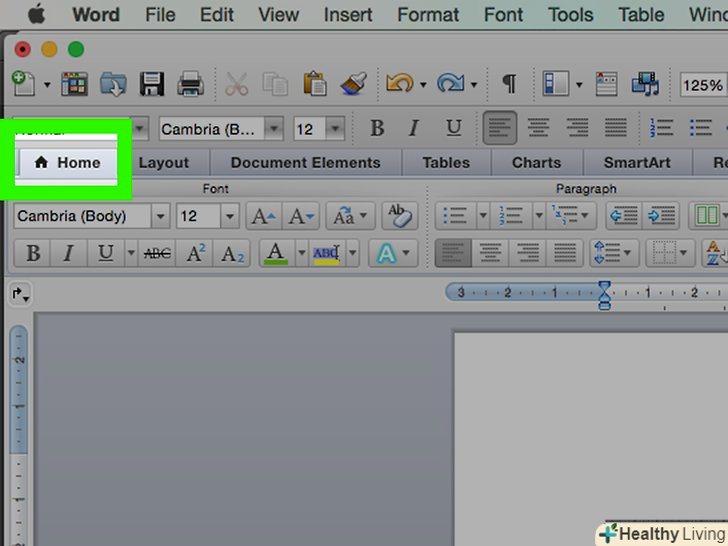Image resolution: width=728 pixels, height=546 pixels.
Task: Click the Paste clipboard icon
Action: pyautogui.click(x=314, y=84)
